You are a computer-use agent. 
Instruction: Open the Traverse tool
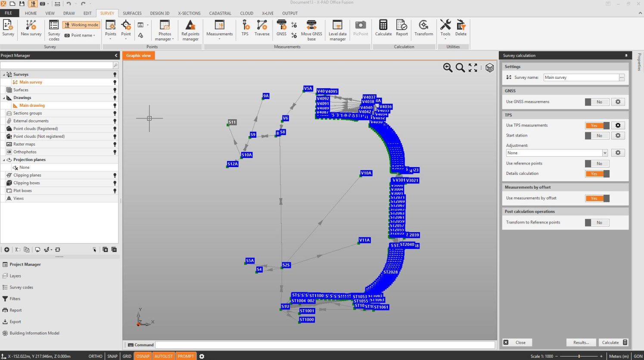pos(262,28)
